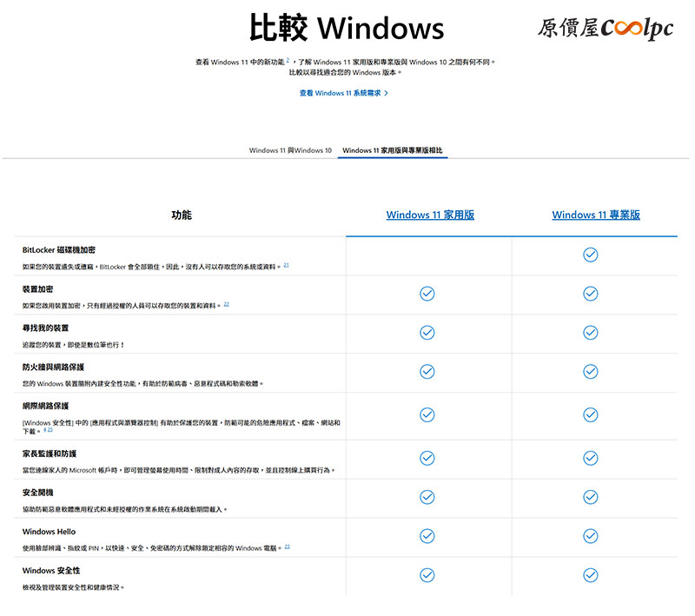
Task: Click the 安全開機 checkmark in 專業版 column
Action: point(591,497)
